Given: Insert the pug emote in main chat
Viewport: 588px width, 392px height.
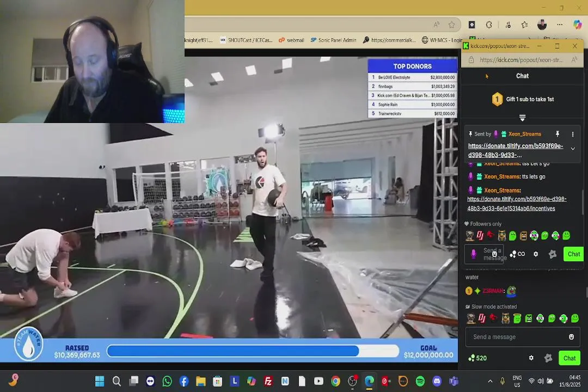Looking at the screenshot, I should tap(470, 318).
